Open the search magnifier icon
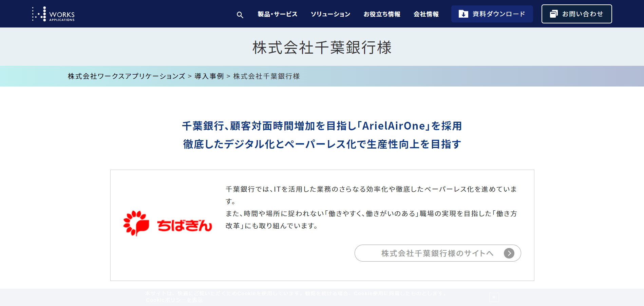Screen dimensions: 644x306 (240, 15)
